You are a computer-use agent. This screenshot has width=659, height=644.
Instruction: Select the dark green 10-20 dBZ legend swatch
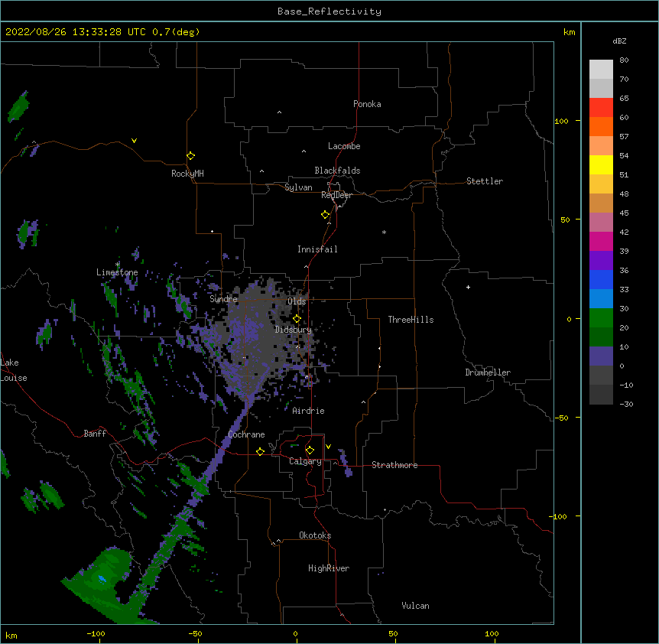(601, 337)
